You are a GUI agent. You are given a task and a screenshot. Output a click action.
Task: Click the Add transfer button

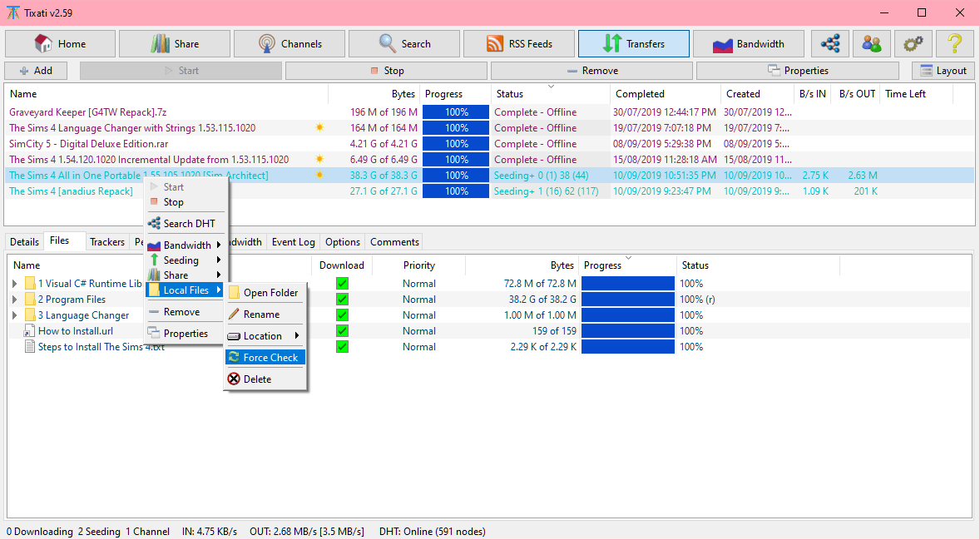point(36,71)
